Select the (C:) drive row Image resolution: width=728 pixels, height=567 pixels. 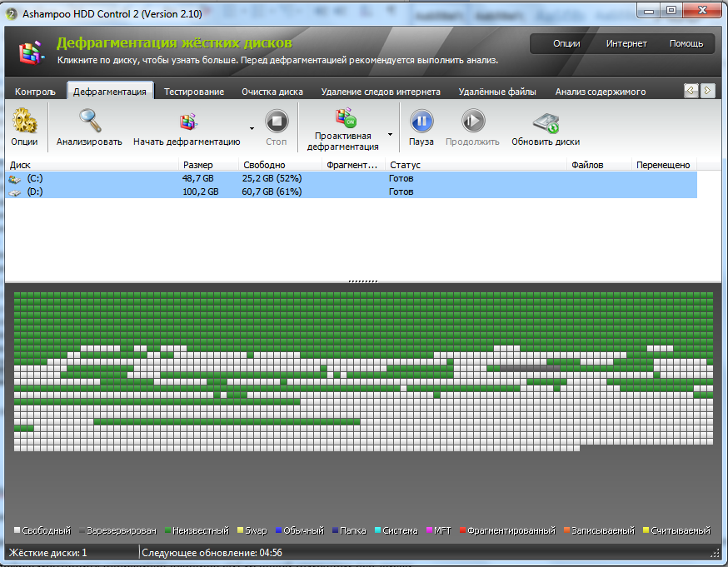[352, 179]
